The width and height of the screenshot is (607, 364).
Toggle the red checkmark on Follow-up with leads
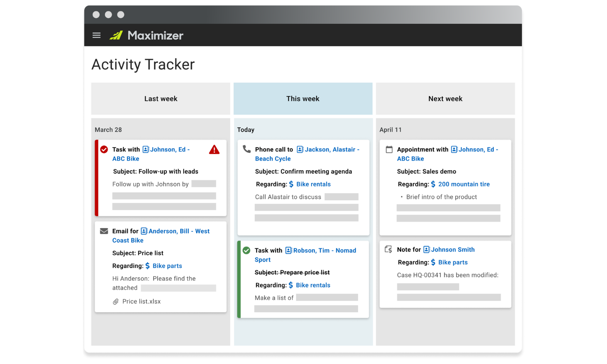pyautogui.click(x=104, y=149)
